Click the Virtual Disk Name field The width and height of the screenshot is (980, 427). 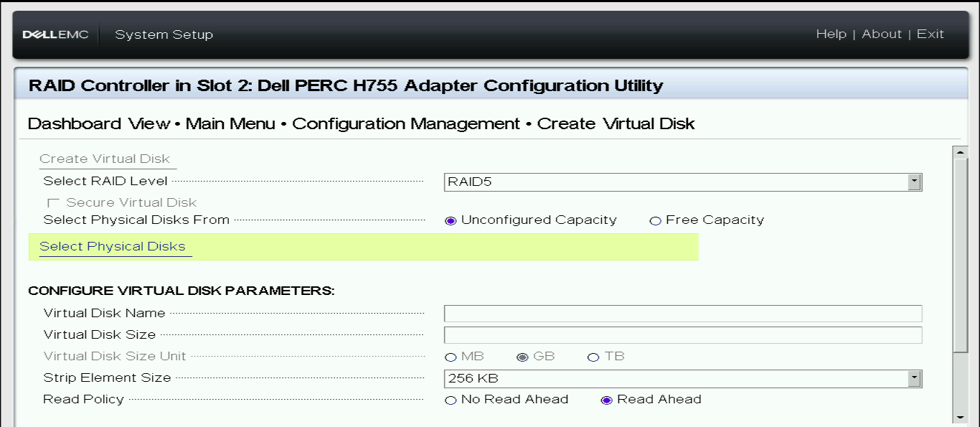682,314
